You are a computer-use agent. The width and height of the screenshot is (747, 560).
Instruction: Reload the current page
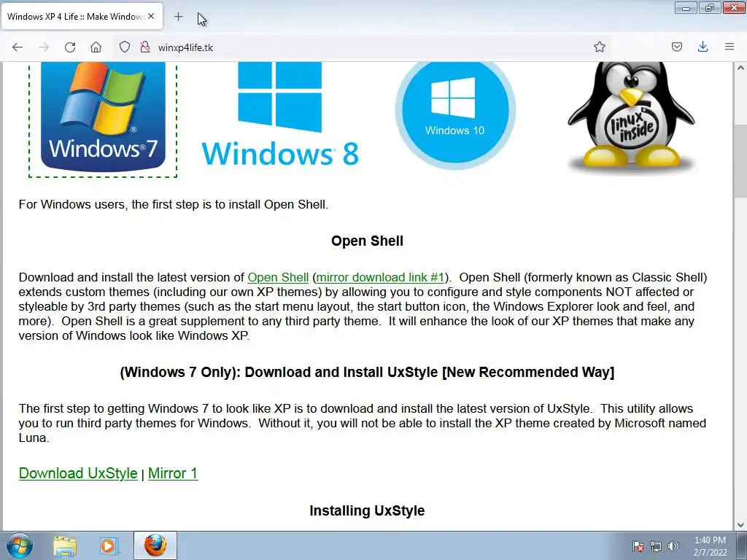click(70, 47)
